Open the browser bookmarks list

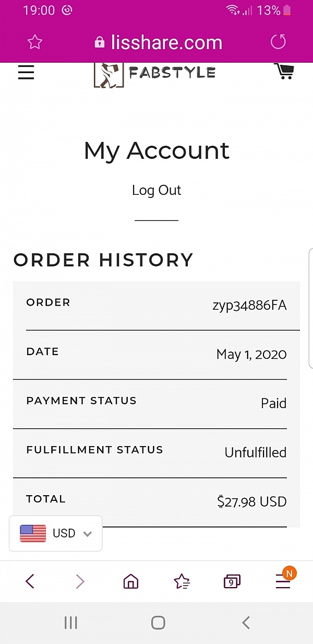(x=182, y=581)
